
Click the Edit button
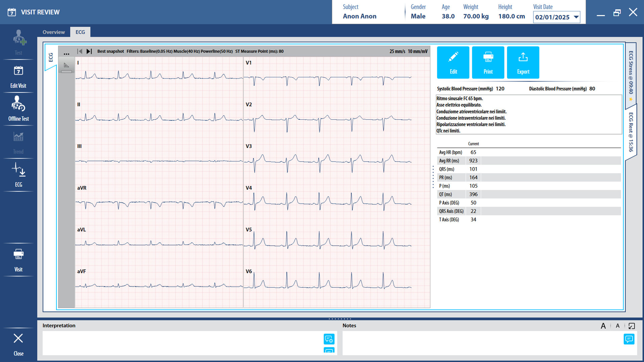tap(453, 63)
